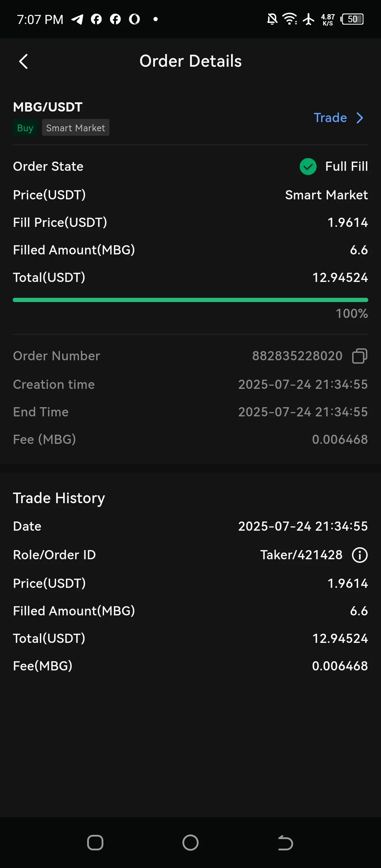Select the Buy tag under MBG/USDT
The width and height of the screenshot is (381, 868).
[x=25, y=128]
